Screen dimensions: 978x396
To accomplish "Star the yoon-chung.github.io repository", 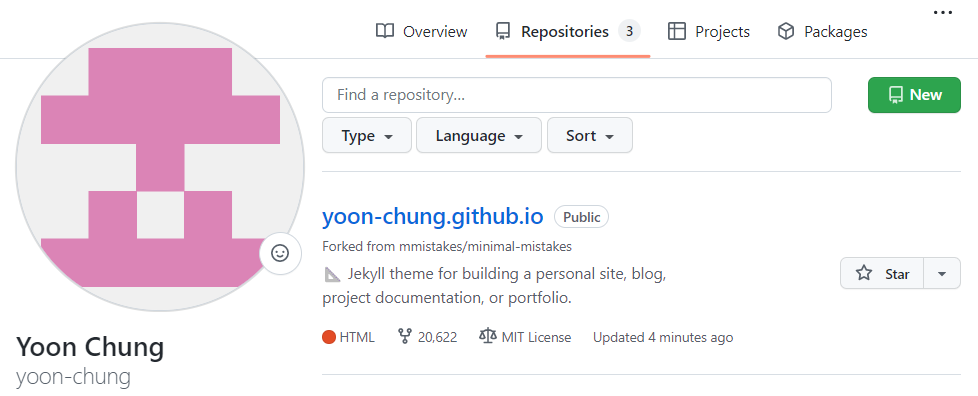I will tap(882, 273).
